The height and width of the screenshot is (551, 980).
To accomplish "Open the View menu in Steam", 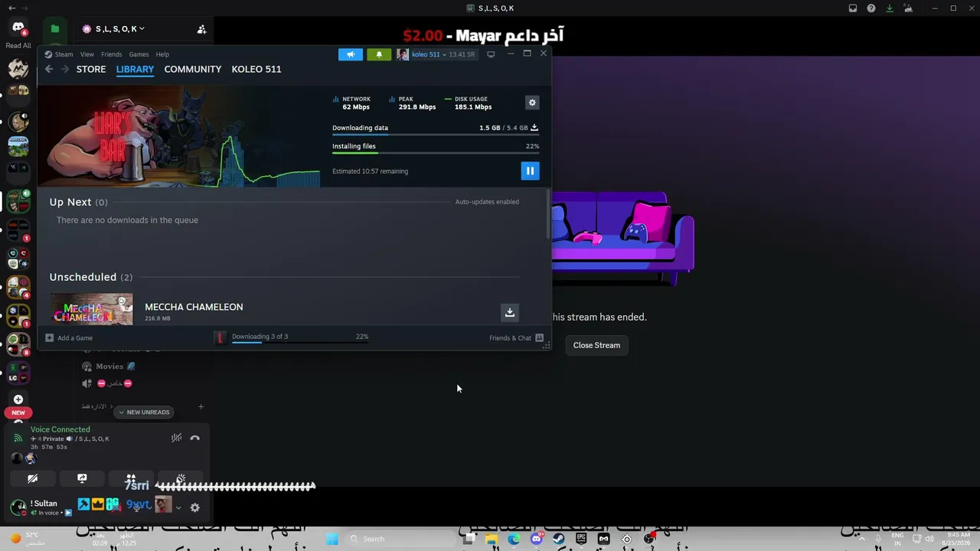I will [x=87, y=54].
